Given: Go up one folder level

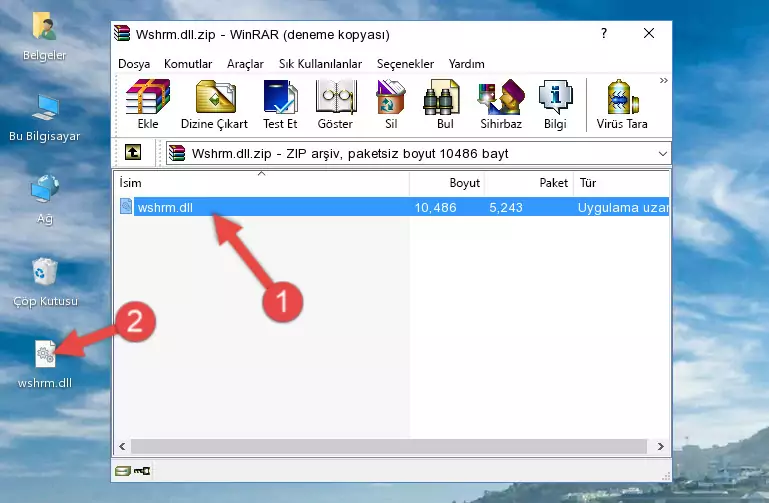Looking at the screenshot, I should click(x=133, y=152).
